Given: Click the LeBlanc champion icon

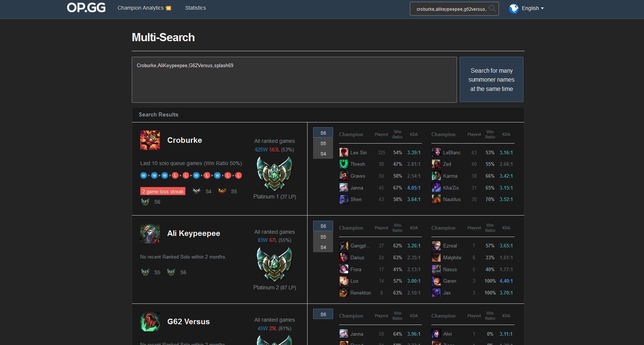Looking at the screenshot, I should point(436,152).
